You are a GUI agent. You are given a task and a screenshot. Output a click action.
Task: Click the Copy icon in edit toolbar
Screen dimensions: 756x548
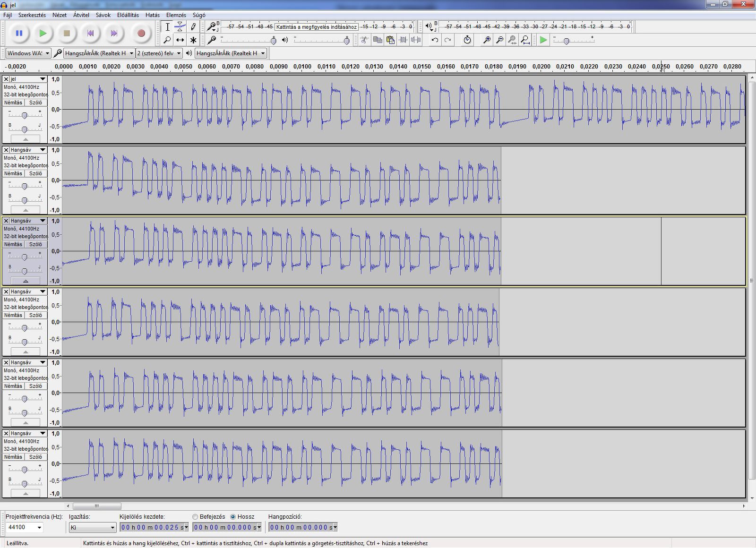click(x=378, y=40)
